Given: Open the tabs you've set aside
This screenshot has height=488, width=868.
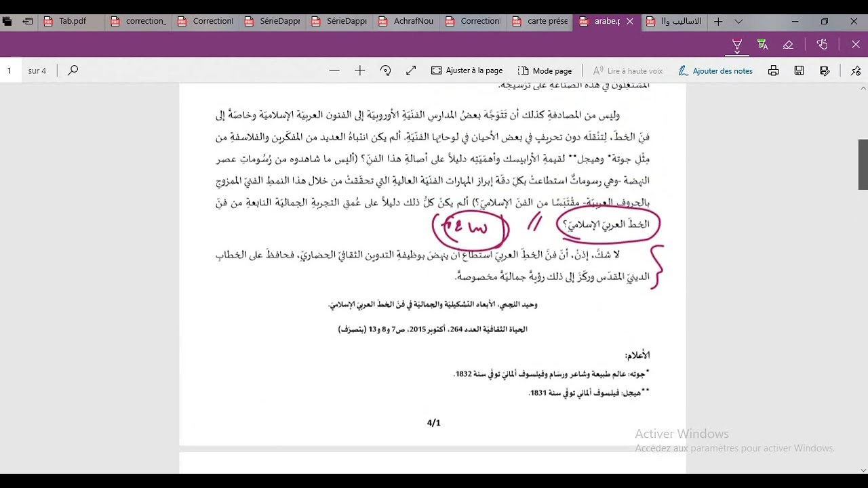Looking at the screenshot, I should [x=7, y=21].
